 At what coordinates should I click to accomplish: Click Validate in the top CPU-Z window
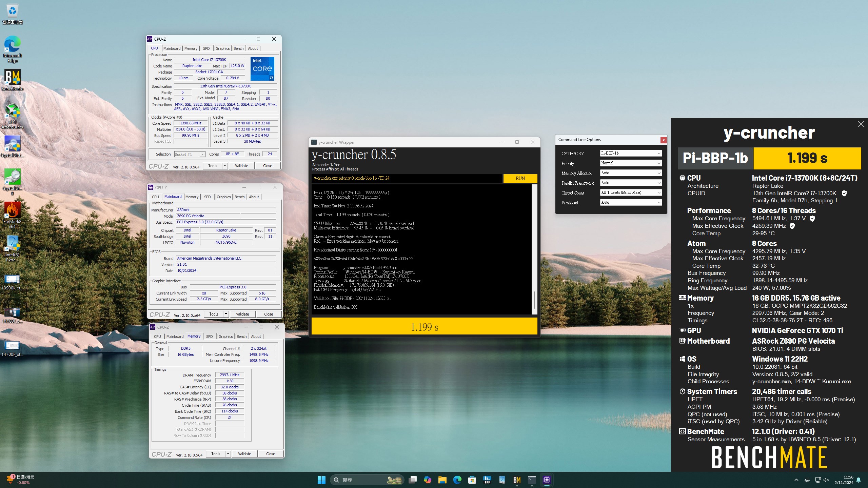(241, 166)
